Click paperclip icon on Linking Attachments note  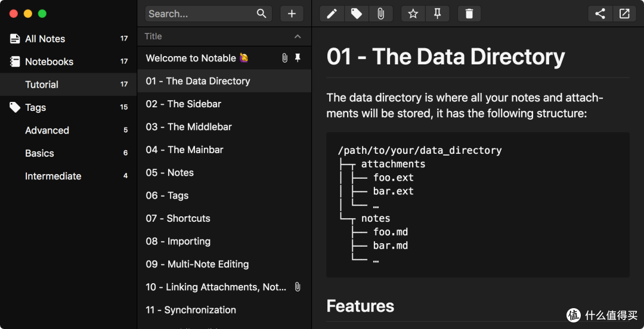[x=298, y=287]
